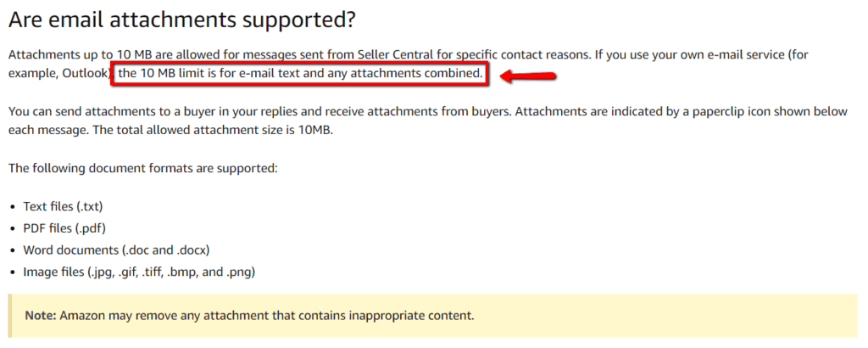Click the bold 'Note:' label

(x=41, y=316)
